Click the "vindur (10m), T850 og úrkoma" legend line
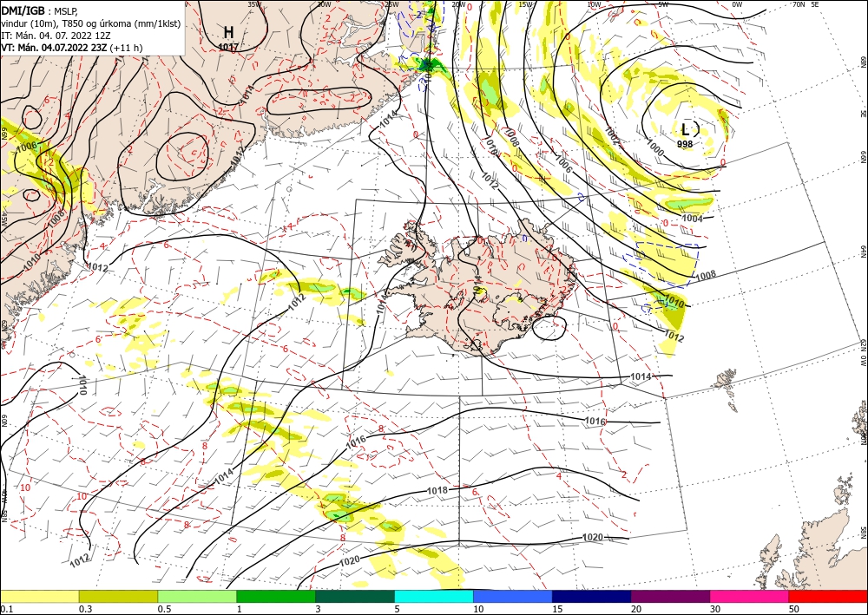Image resolution: width=868 pixels, height=615 pixels. [91, 23]
